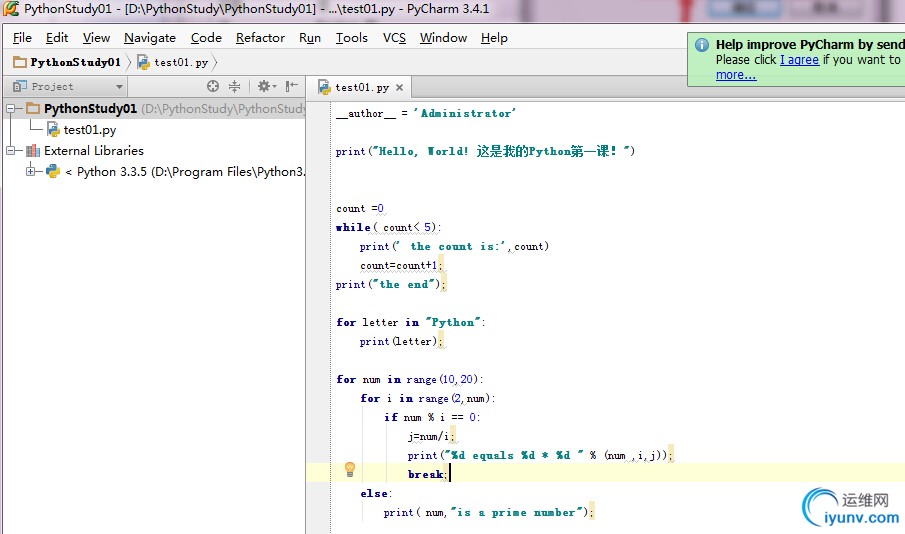Open the Refactor menu
This screenshot has width=905, height=534.
click(260, 38)
